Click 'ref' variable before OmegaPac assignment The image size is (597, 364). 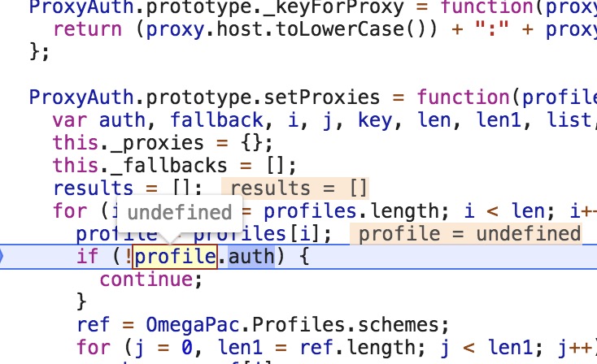coord(94,325)
